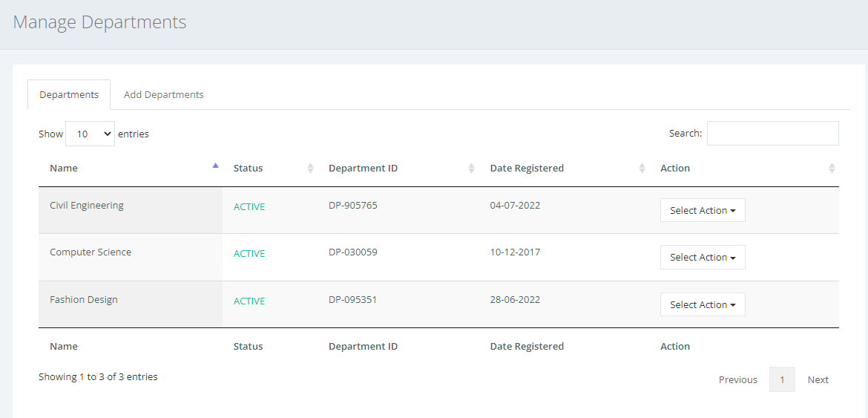Click the Computer Science row name
The height and width of the screenshot is (418, 868).
pos(91,252)
